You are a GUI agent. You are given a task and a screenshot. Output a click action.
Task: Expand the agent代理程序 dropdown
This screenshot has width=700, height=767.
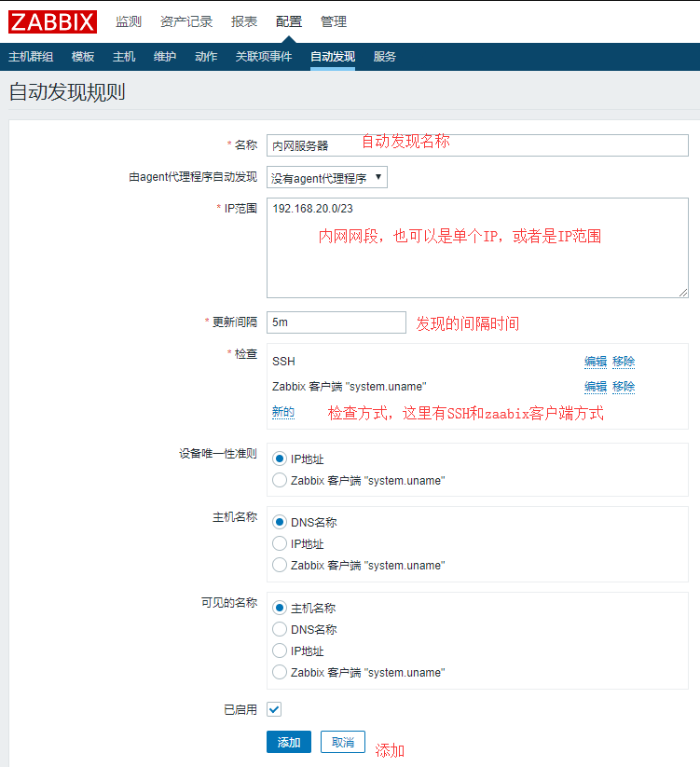[x=326, y=178]
